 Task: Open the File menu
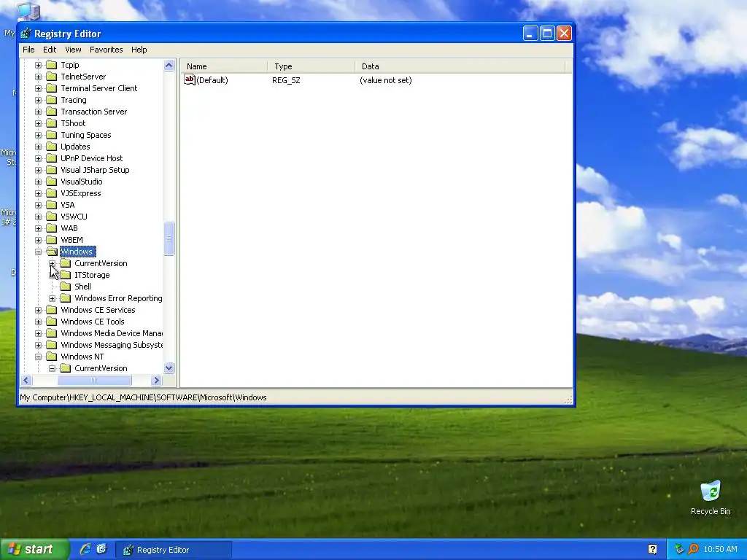click(28, 50)
